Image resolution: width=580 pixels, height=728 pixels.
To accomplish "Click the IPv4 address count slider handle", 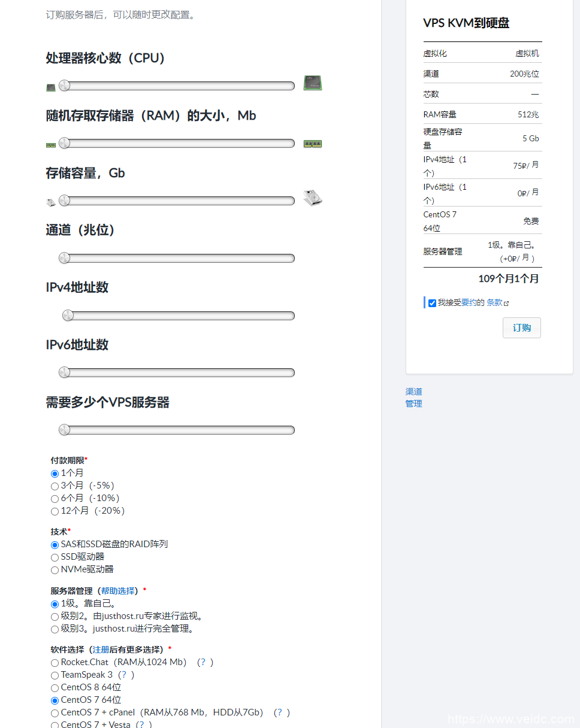I will tap(68, 316).
